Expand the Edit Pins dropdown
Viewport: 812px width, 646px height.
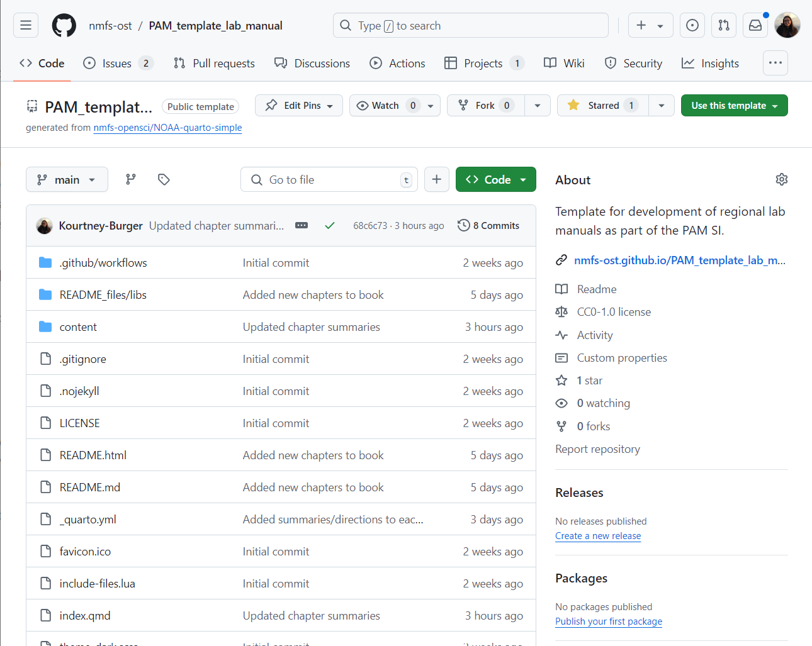coord(299,106)
